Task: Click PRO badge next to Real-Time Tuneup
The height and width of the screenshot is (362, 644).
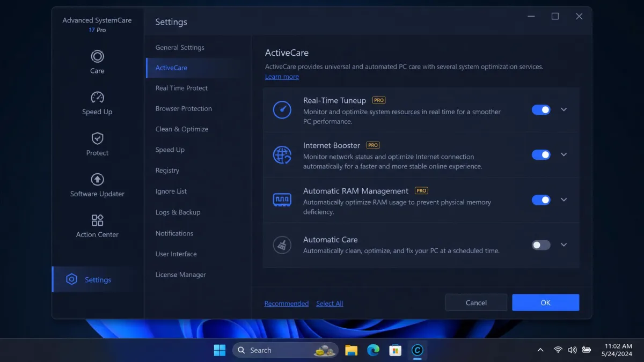Action: 379,100
